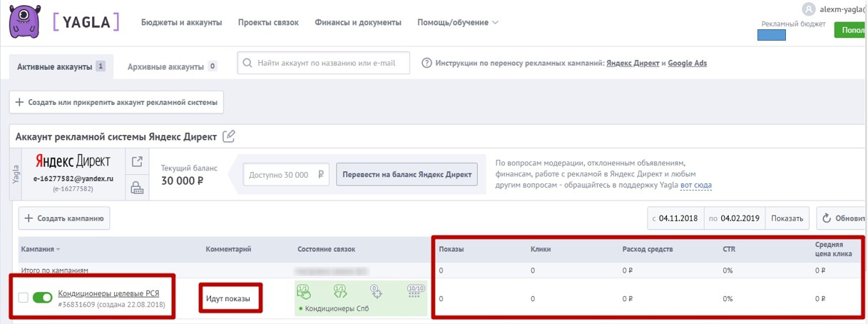868x324 pixels.
Task: Click the Состояние связок column header
Action: tap(326, 249)
